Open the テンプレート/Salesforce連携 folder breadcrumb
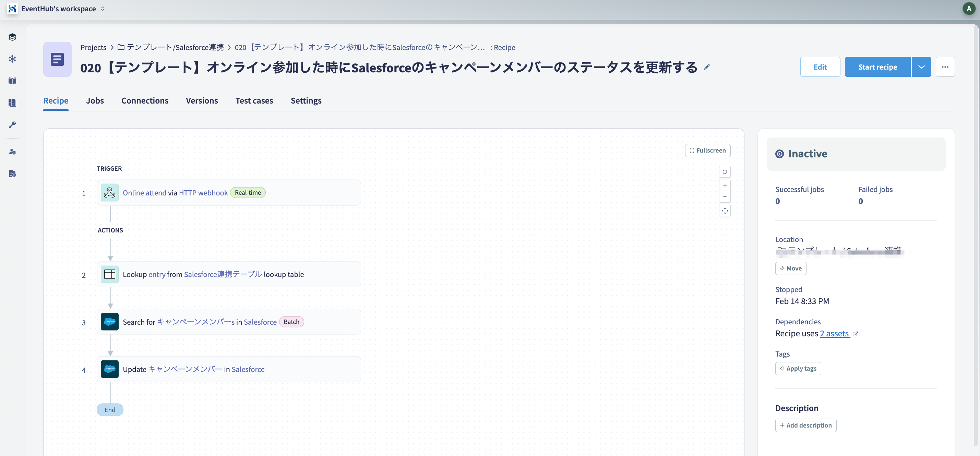The height and width of the screenshot is (456, 980). (170, 47)
